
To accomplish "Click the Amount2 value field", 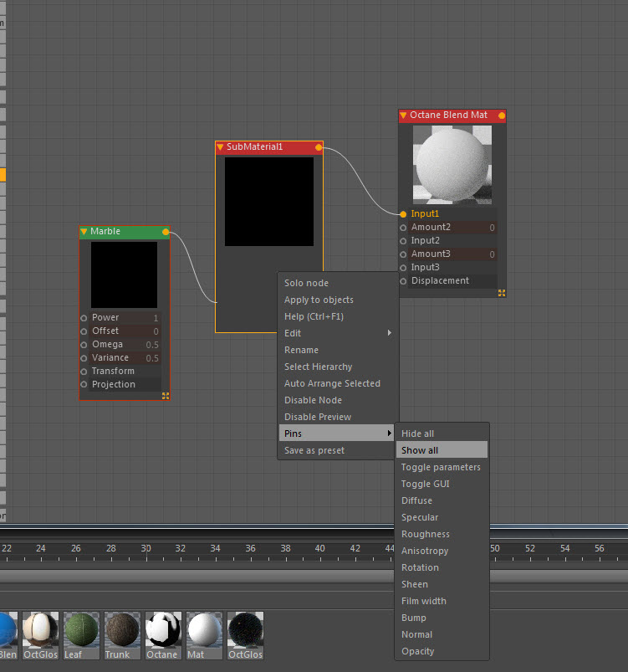I will pyautogui.click(x=452, y=228).
